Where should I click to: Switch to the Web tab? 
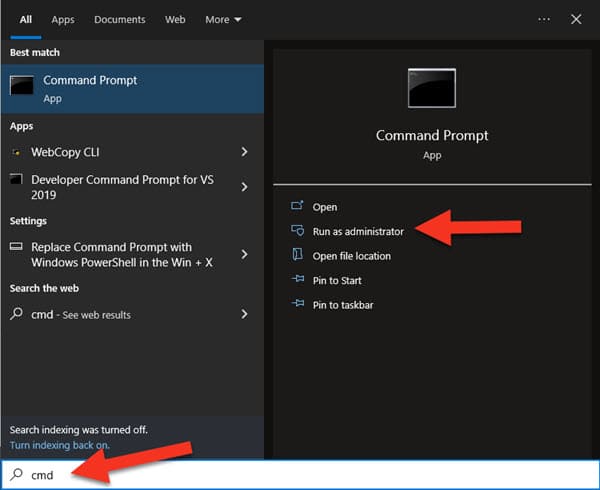click(175, 20)
